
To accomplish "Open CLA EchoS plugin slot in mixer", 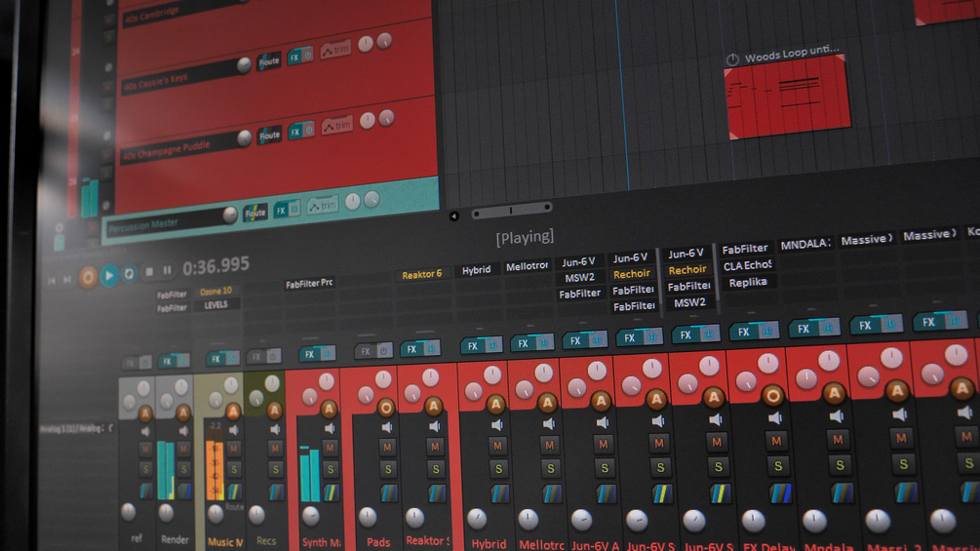I will coord(748,265).
